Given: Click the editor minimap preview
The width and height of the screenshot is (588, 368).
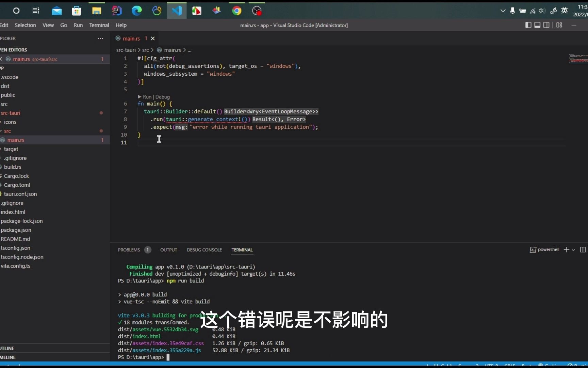Looking at the screenshot, I should coord(578,58).
